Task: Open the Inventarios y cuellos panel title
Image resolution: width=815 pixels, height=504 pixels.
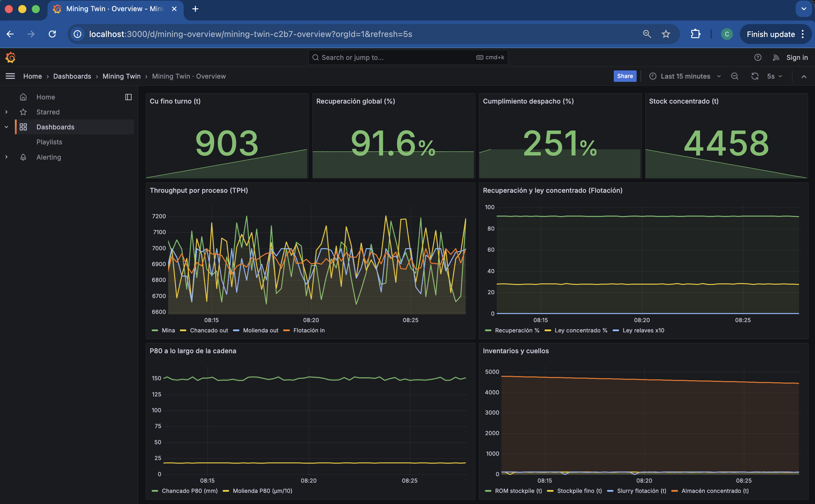Action: coord(516,351)
